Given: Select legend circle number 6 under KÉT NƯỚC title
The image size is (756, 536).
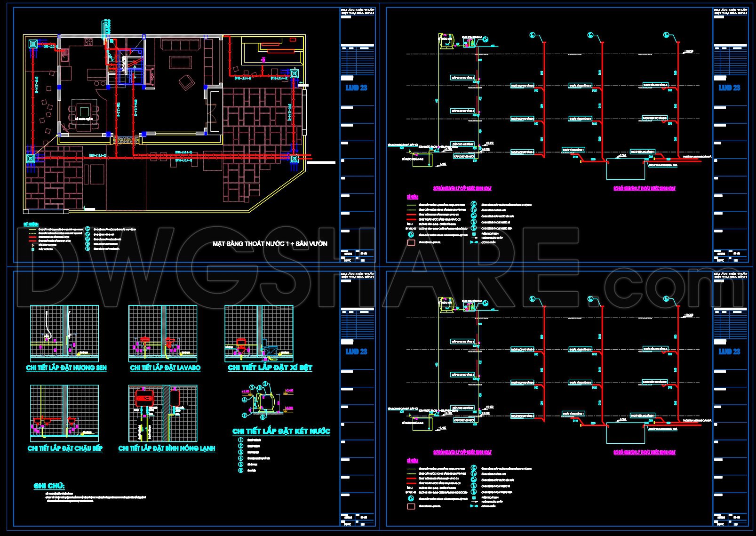Looking at the screenshot, I should 240,470.
